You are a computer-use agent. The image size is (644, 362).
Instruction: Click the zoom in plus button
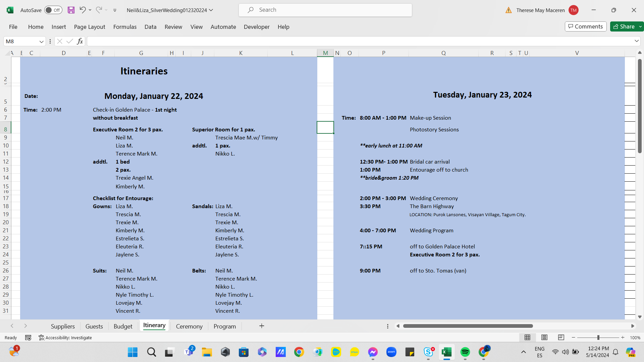click(623, 338)
